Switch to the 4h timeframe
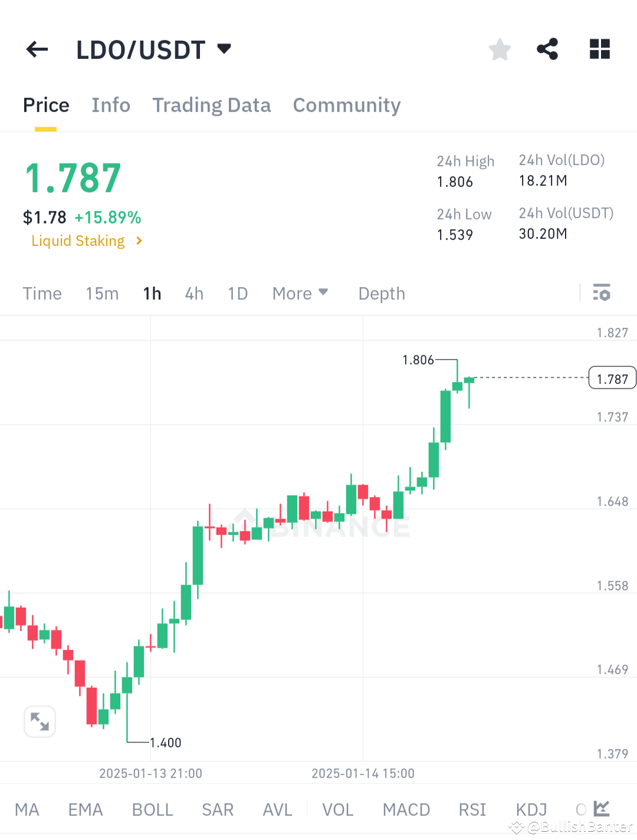This screenshot has width=637, height=840. (194, 293)
